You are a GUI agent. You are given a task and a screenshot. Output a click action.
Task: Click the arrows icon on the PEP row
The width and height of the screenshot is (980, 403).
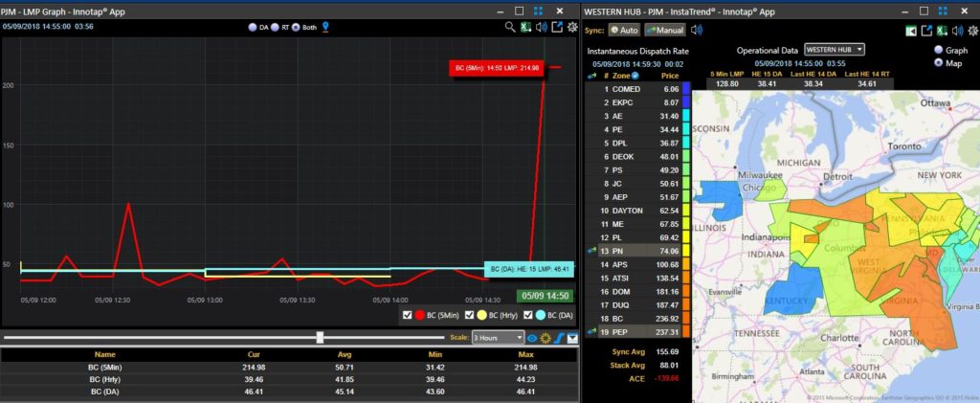pos(592,332)
